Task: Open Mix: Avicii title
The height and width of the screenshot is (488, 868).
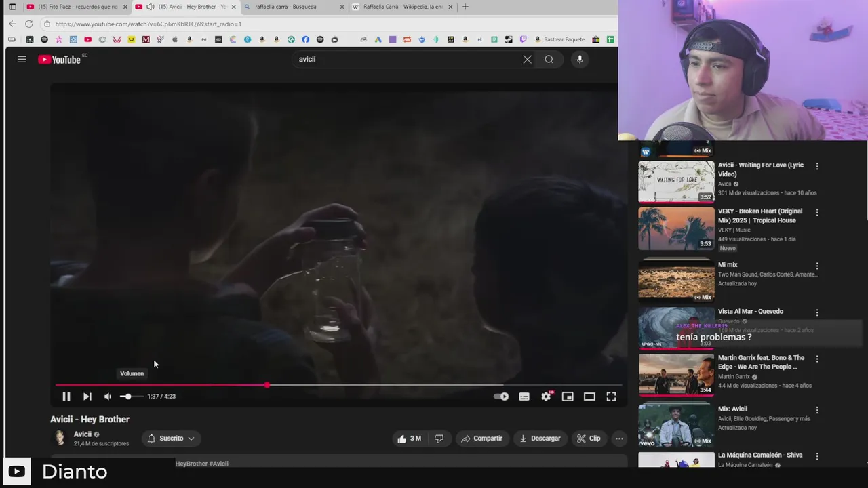Action: click(732, 409)
